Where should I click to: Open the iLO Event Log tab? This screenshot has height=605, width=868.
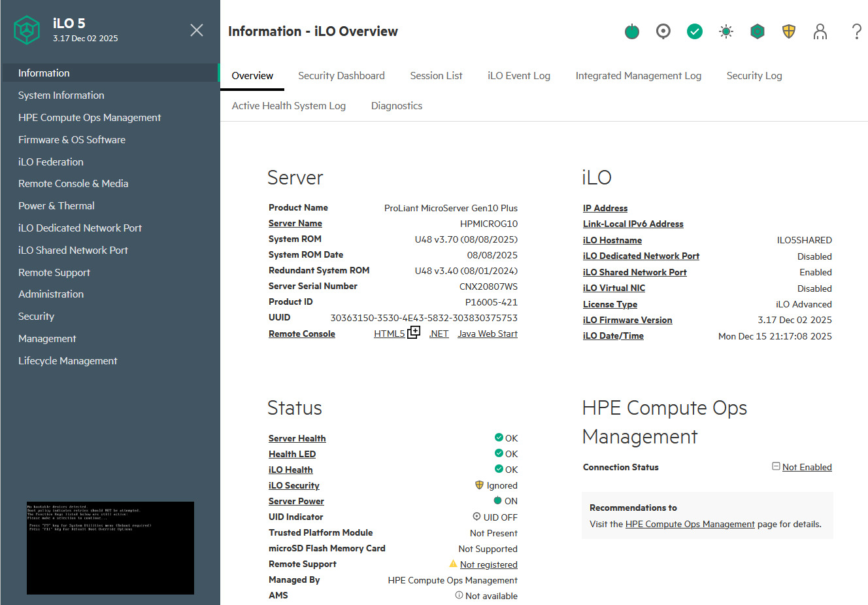518,76
